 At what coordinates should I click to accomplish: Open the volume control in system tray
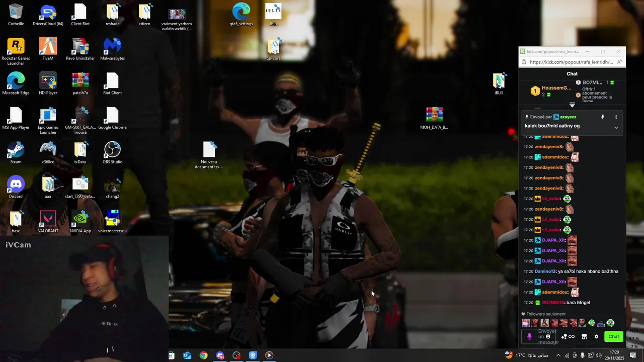coord(599,355)
